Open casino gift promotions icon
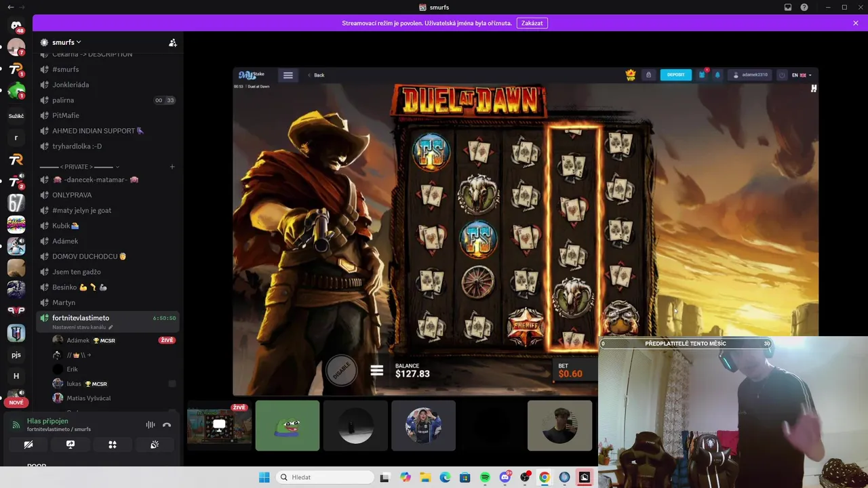This screenshot has height=488, width=868. point(703,74)
